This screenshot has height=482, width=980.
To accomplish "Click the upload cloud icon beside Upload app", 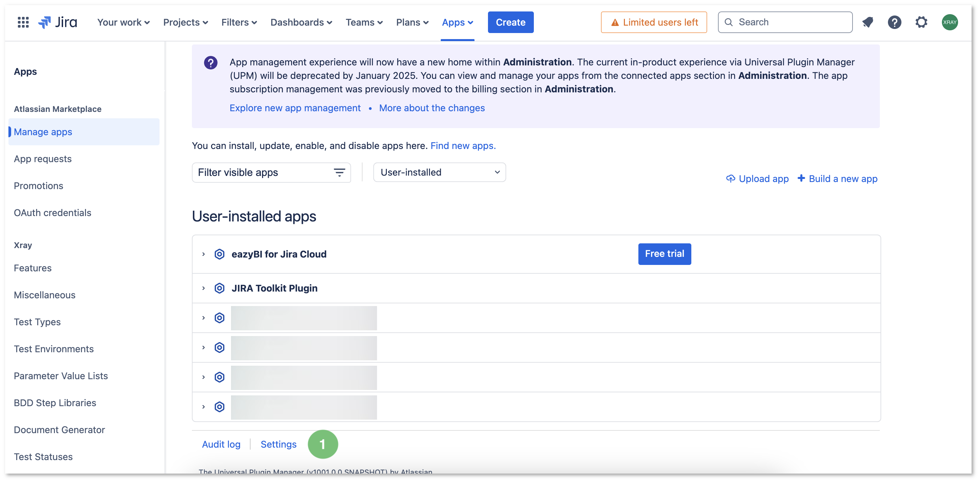I will click(730, 178).
